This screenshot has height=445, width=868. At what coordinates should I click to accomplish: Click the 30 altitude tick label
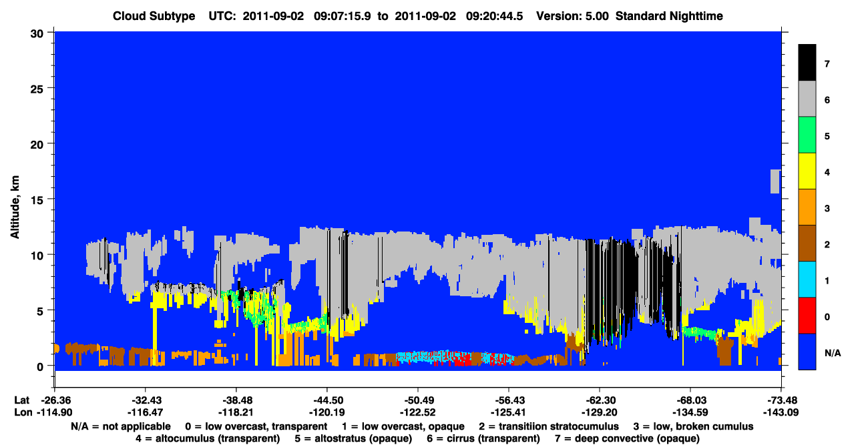click(39, 33)
